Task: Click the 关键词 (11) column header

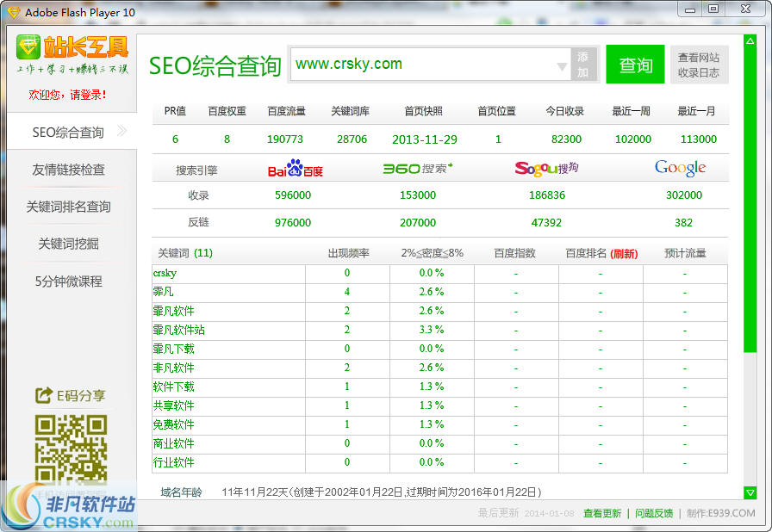Action: pos(185,253)
